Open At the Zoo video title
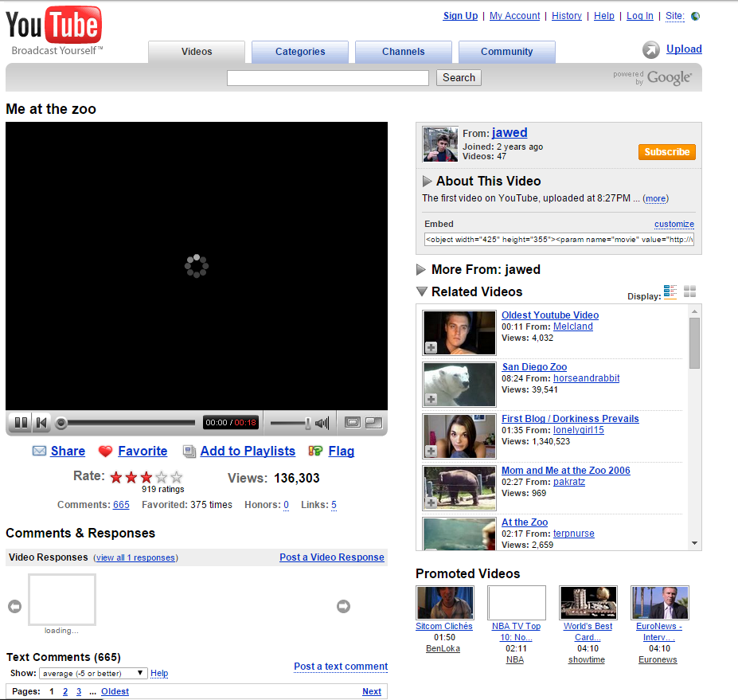The image size is (738, 700). (x=525, y=522)
